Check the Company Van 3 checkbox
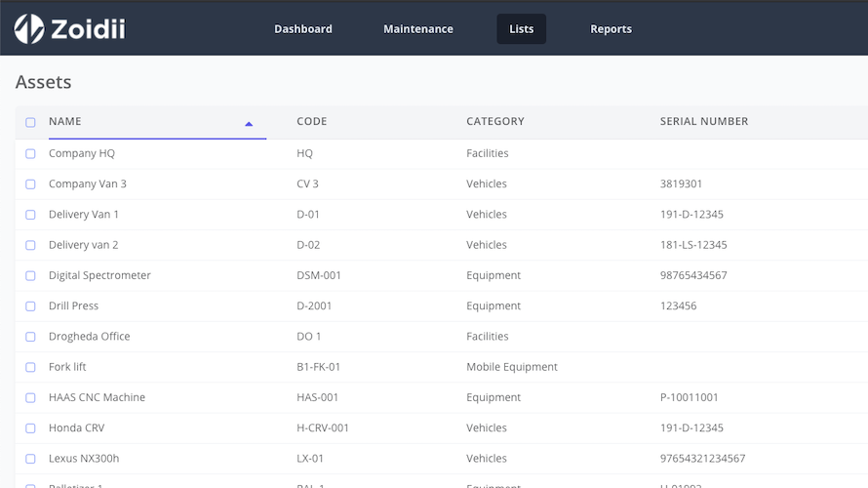Viewport: 868px width, 488px height. (x=30, y=183)
